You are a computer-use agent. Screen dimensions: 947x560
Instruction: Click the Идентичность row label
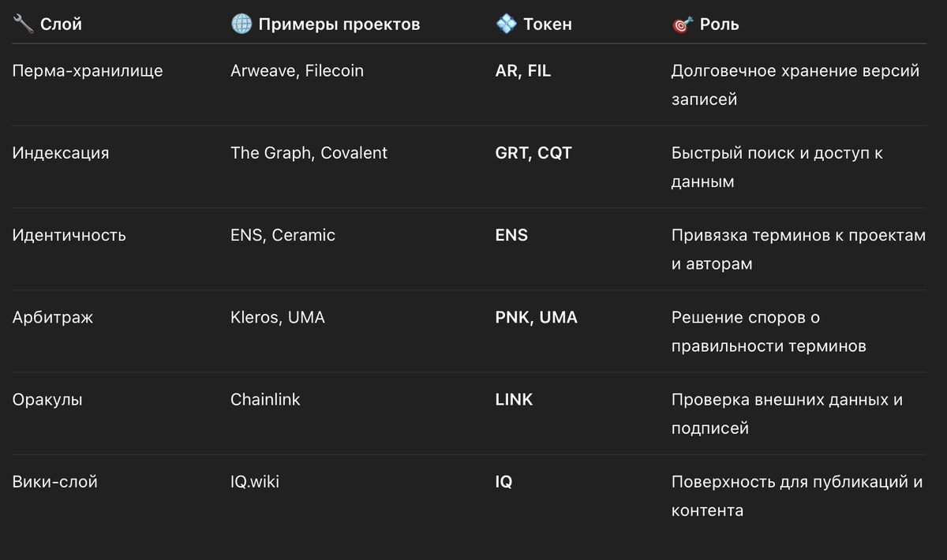69,235
